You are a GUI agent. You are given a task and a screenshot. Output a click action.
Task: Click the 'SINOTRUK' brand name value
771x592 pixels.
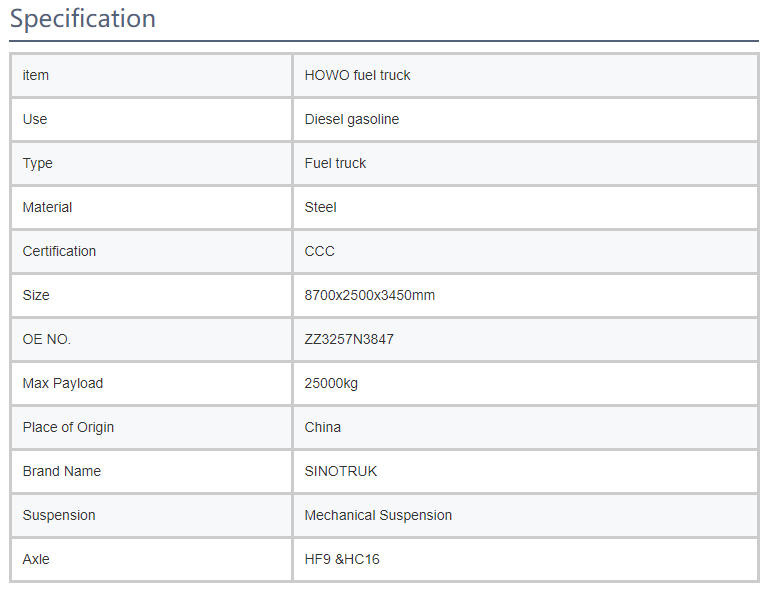340,471
